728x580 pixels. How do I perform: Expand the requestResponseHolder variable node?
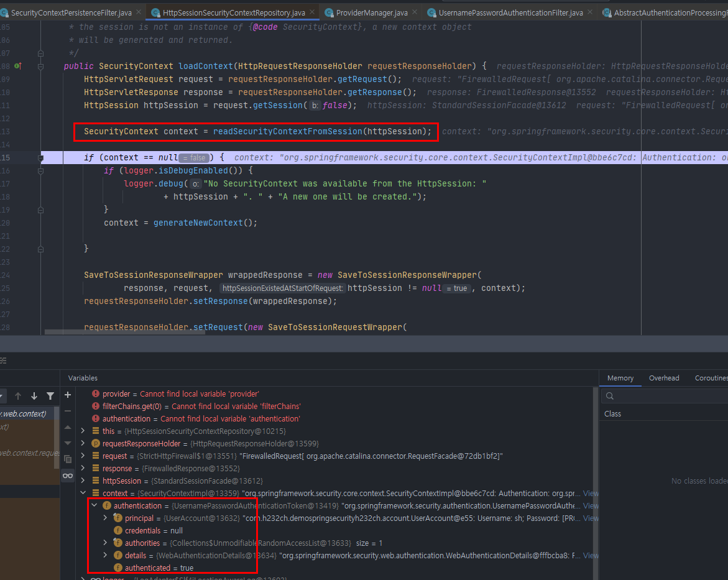(x=83, y=443)
